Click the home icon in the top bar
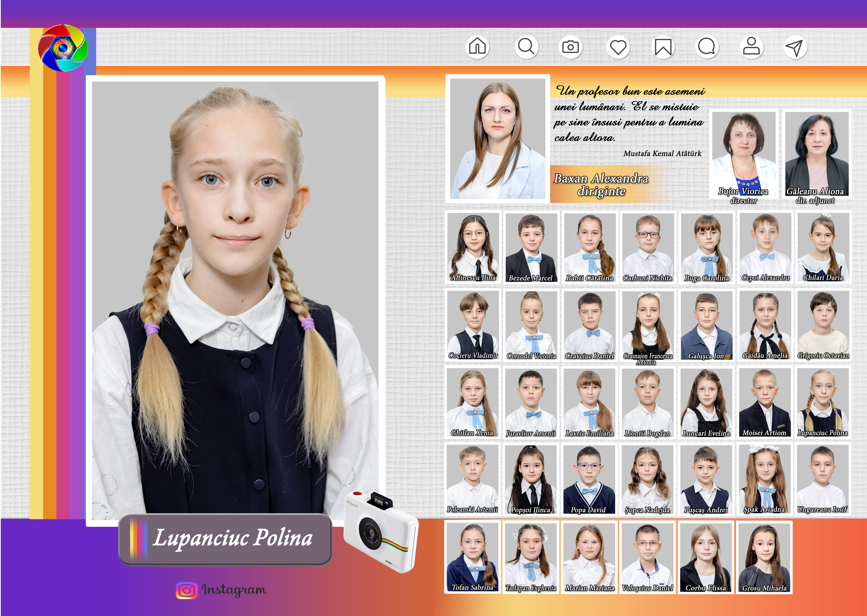The width and height of the screenshot is (867, 616). coord(477,47)
